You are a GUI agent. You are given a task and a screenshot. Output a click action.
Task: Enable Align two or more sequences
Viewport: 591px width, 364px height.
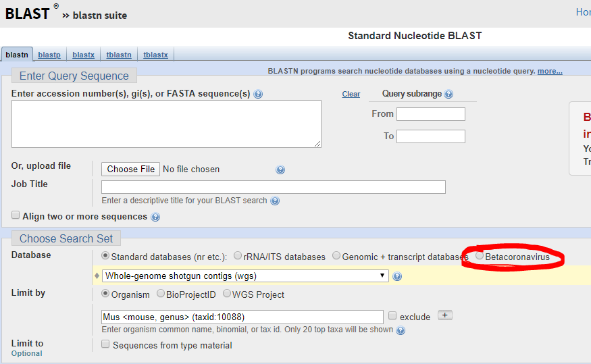point(16,216)
